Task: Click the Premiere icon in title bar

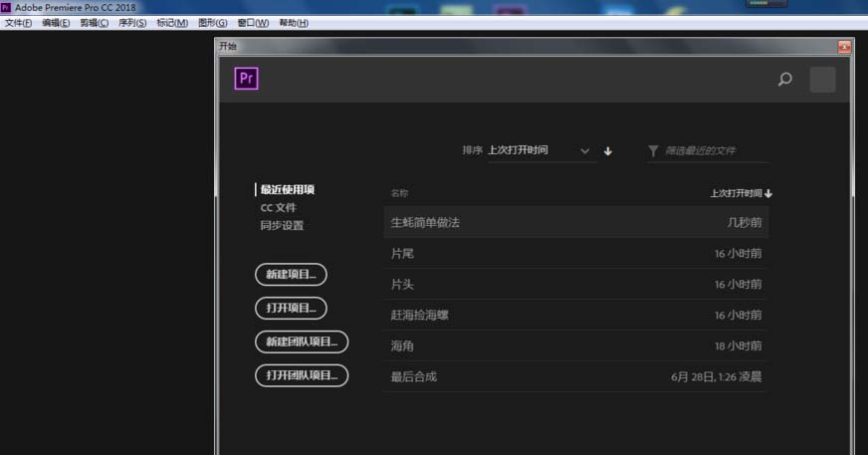Action: (x=6, y=7)
